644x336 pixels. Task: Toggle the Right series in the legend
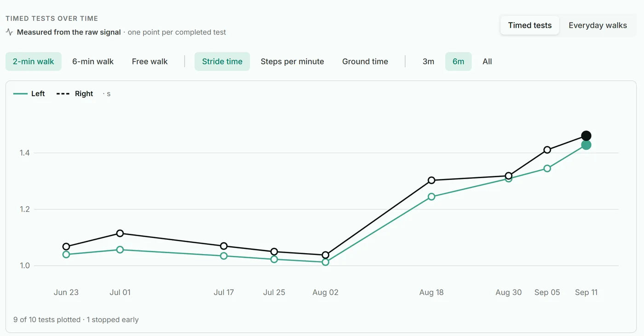pyautogui.click(x=75, y=93)
